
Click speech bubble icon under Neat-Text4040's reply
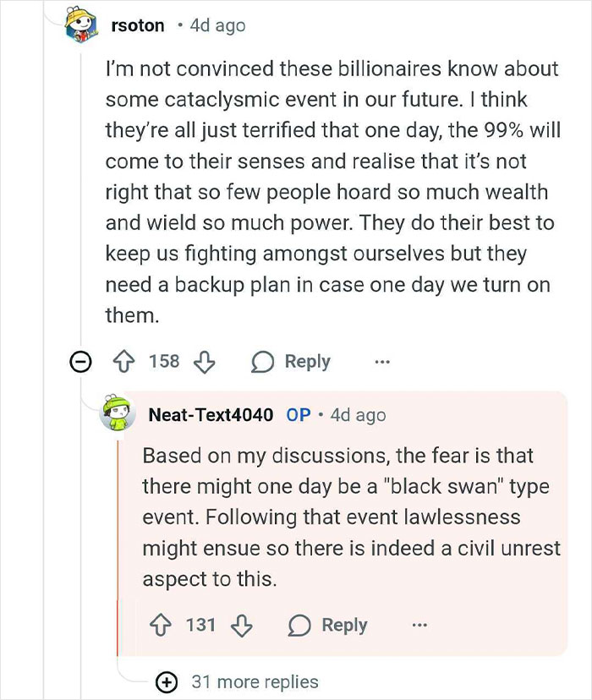[299, 626]
